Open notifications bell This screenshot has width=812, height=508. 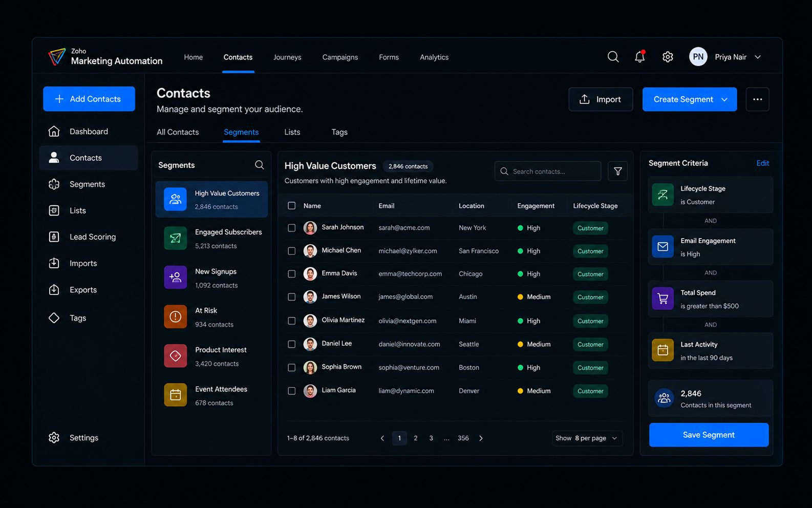pos(640,57)
